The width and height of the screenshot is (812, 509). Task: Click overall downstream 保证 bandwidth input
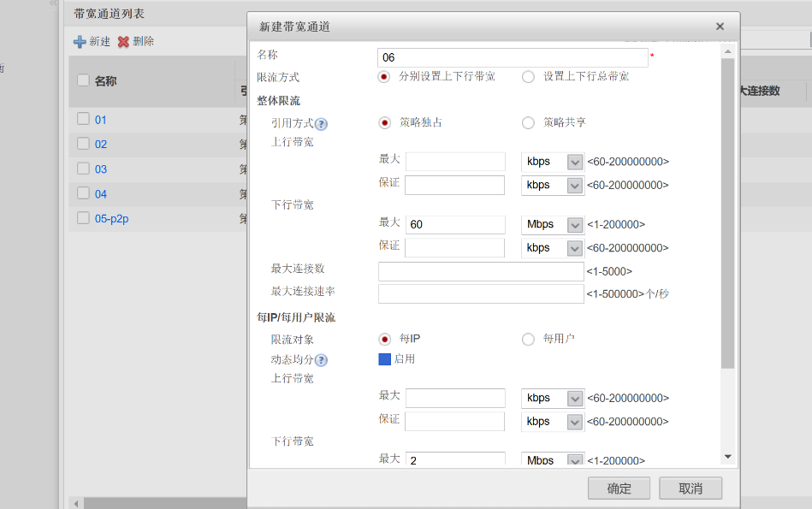point(454,248)
